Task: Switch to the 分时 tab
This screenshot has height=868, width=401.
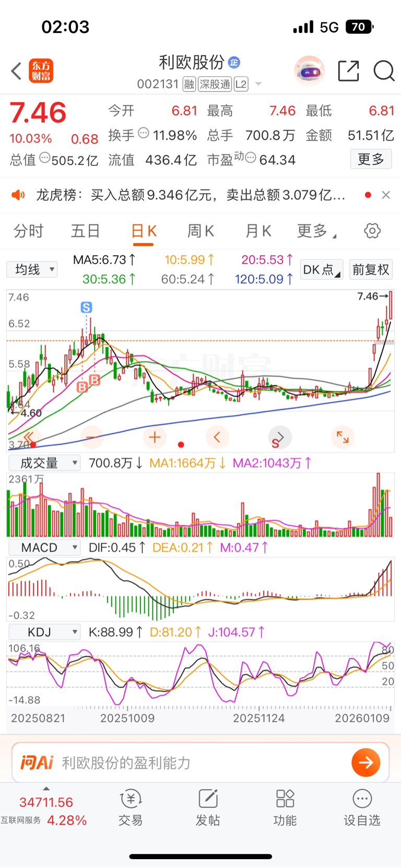Action: [29, 231]
